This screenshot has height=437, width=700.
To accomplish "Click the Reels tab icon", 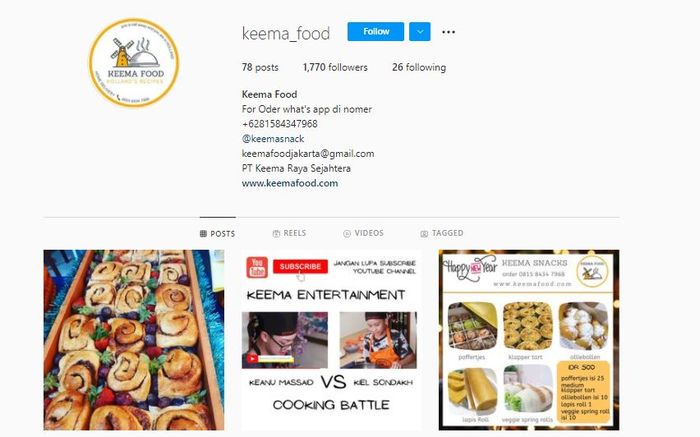I will 276,233.
